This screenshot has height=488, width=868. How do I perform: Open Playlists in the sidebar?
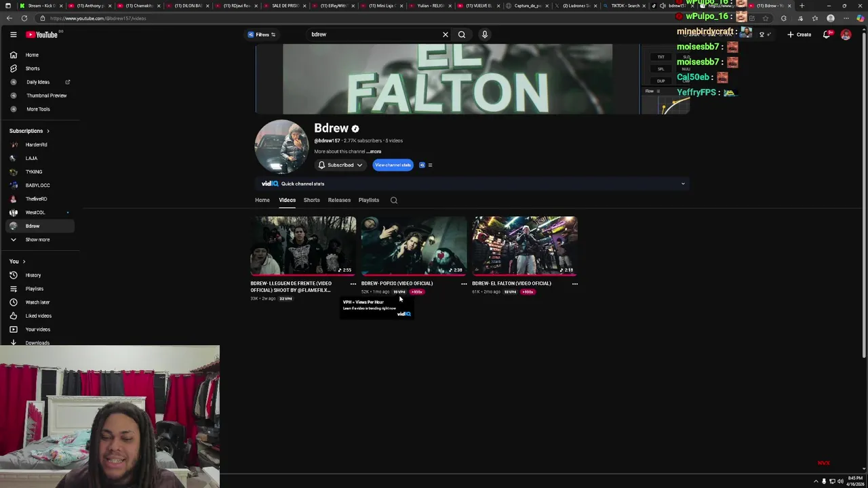[x=41, y=289]
